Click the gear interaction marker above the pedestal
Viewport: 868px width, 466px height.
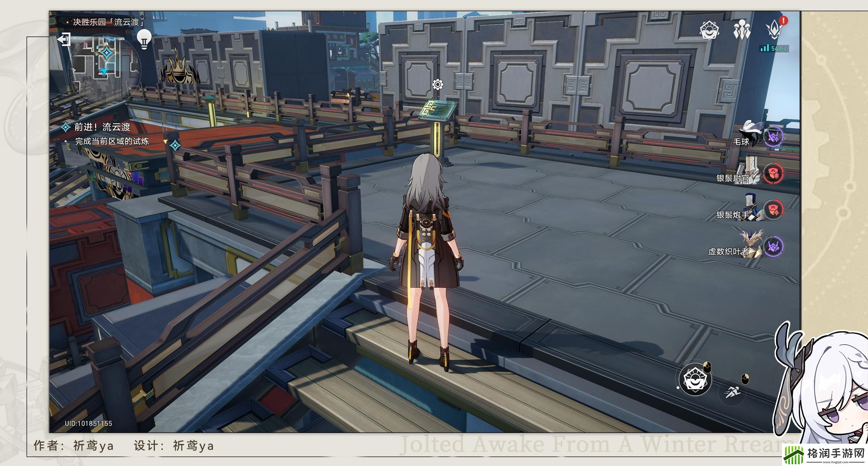437,84
